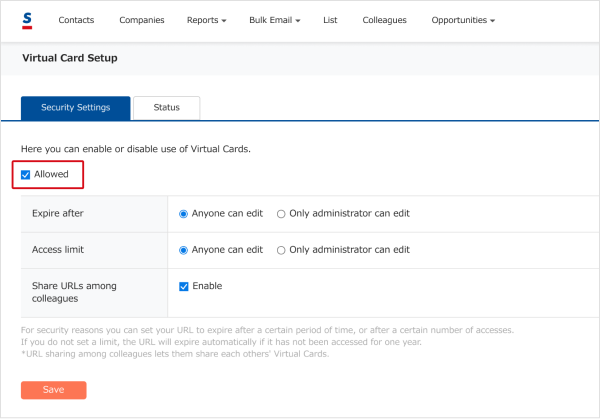
Task: Switch to the Security Settings tab
Action: [x=76, y=108]
